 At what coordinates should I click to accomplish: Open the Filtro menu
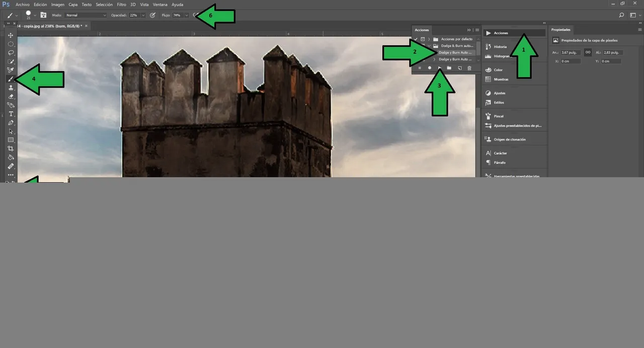[x=122, y=5]
